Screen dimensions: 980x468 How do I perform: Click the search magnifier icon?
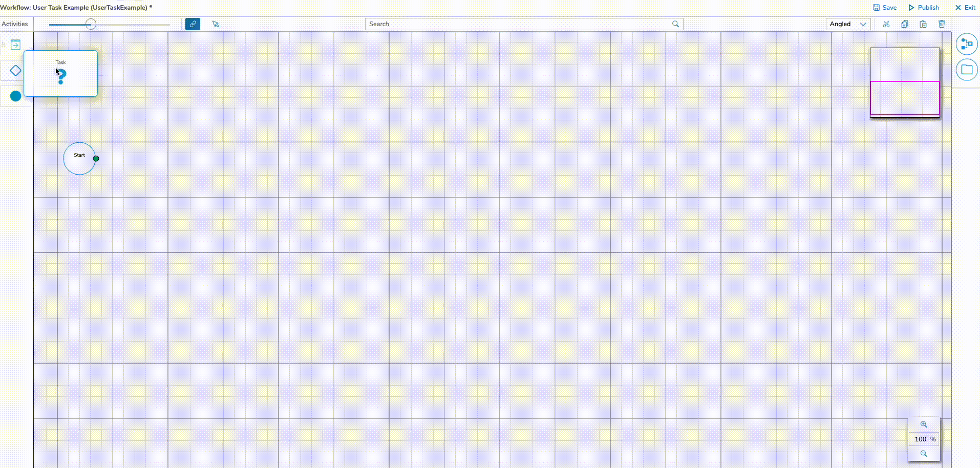click(x=675, y=24)
